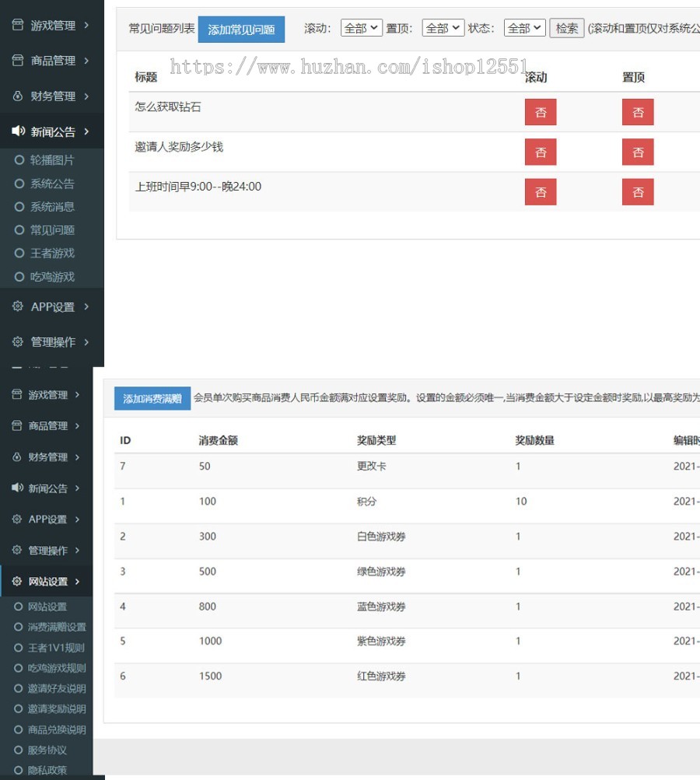Screen dimensions: 700x780
Task: Open the 网站设置 submenu entry under 网站设置
Action: pyautogui.click(x=47, y=607)
